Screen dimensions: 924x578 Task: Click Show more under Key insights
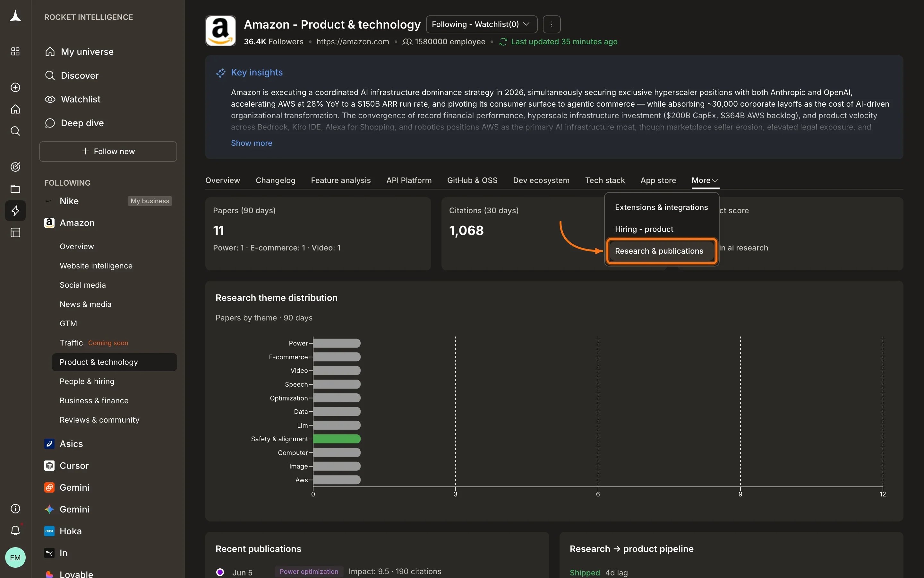pyautogui.click(x=251, y=143)
